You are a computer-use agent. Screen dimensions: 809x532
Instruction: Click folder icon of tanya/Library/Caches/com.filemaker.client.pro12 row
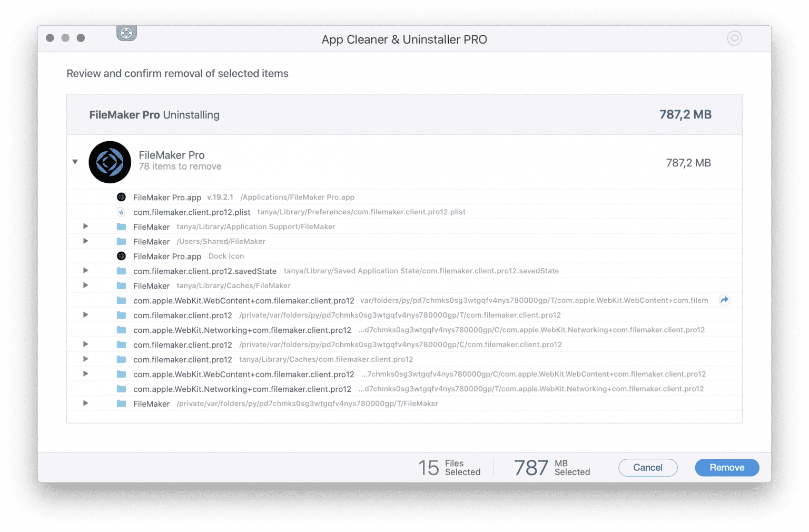(121, 359)
